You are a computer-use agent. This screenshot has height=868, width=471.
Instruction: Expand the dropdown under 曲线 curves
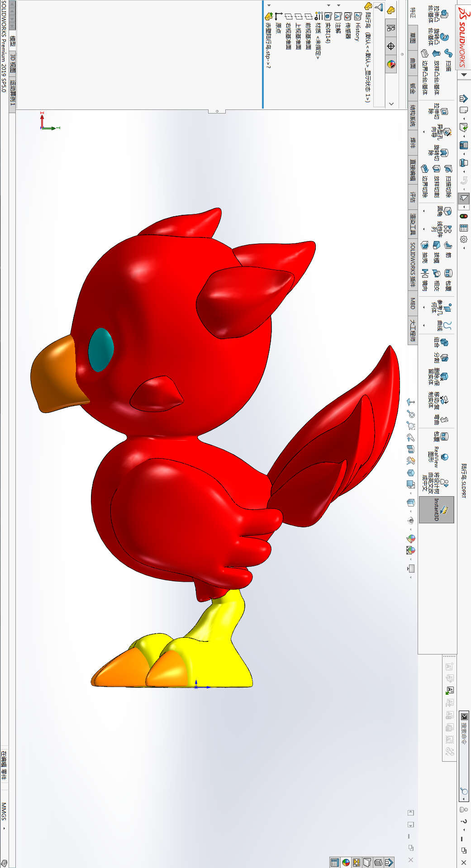pyautogui.click(x=424, y=326)
